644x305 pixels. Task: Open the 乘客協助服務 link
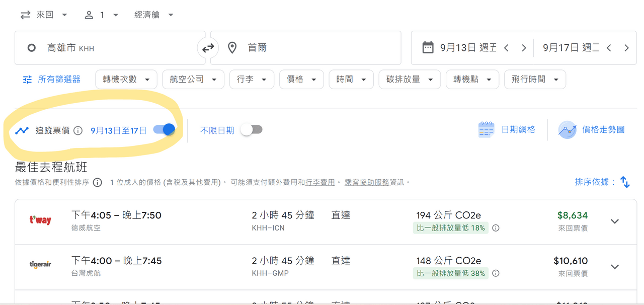(x=367, y=182)
